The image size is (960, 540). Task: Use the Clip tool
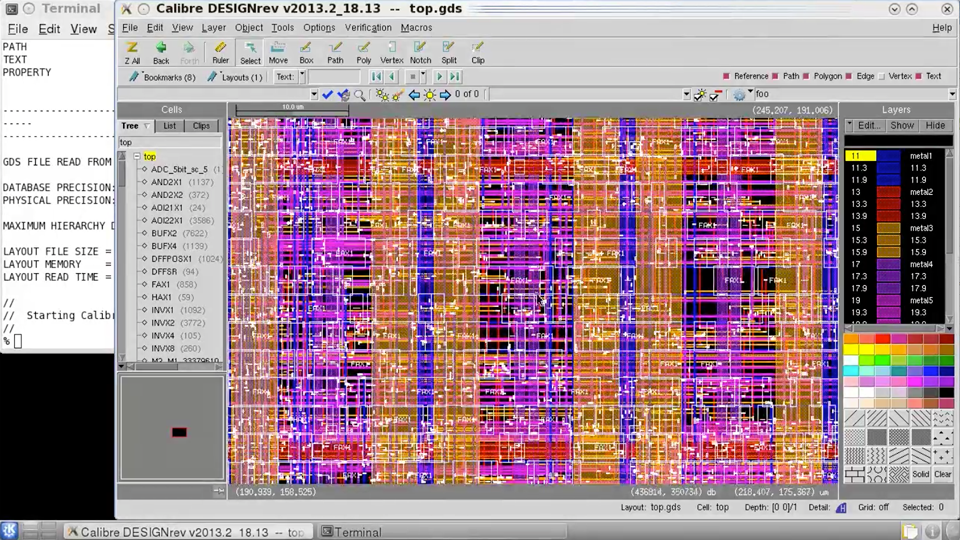[x=478, y=53]
